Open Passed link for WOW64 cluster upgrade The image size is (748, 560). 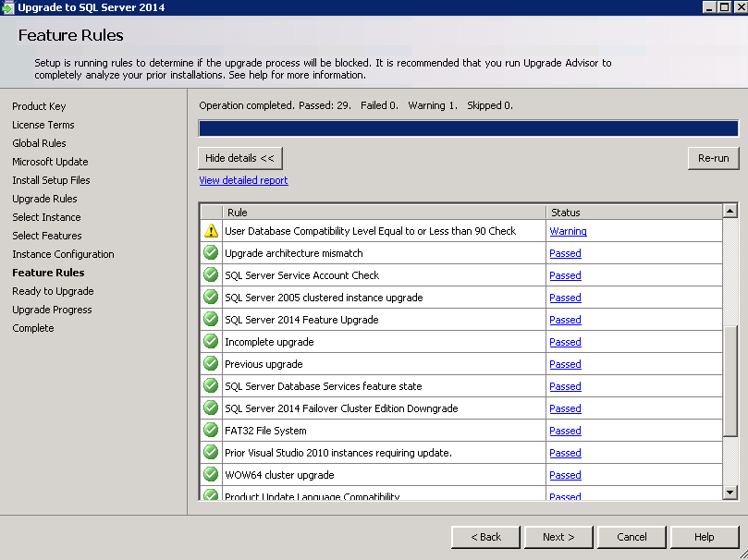point(565,475)
